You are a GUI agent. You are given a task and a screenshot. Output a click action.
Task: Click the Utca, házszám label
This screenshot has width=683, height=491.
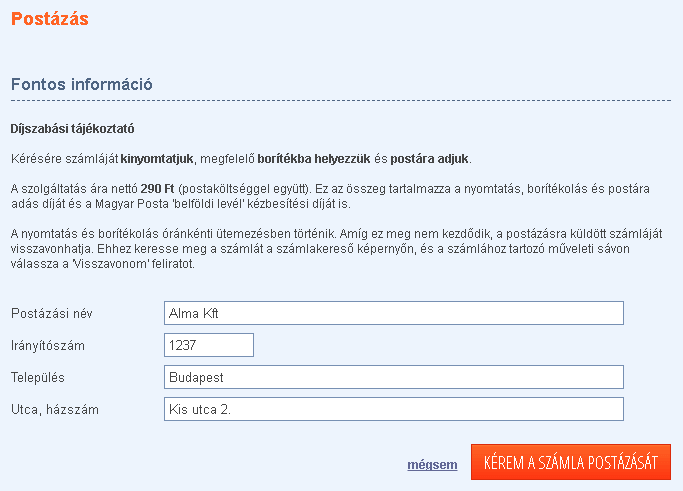pos(56,409)
